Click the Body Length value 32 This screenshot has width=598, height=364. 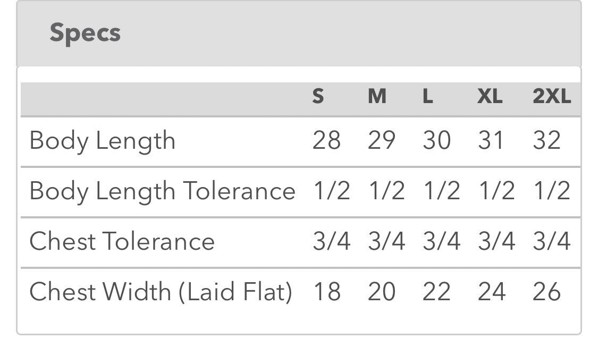point(546,141)
